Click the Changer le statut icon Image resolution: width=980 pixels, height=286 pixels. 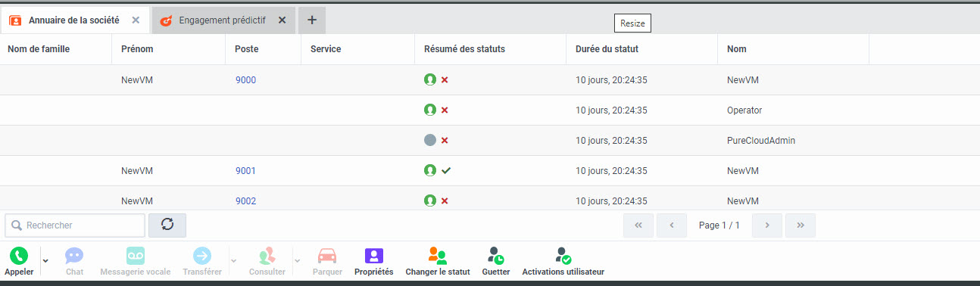[x=438, y=256]
